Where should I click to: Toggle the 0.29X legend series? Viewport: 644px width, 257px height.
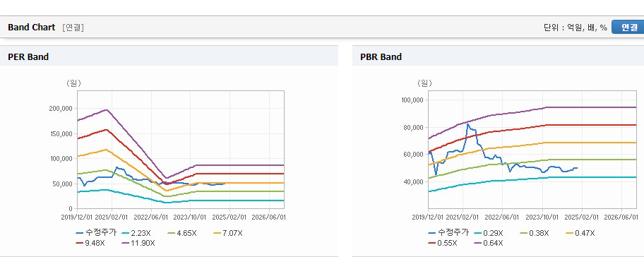(x=488, y=233)
